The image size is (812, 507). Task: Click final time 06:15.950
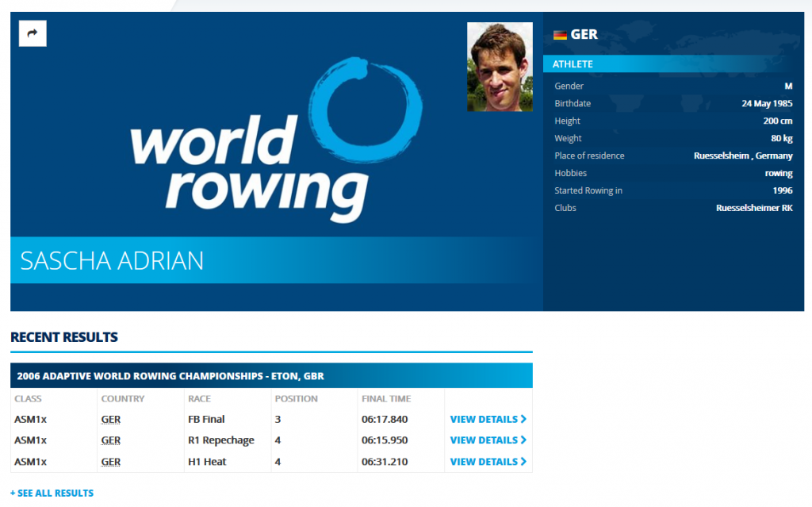point(385,440)
